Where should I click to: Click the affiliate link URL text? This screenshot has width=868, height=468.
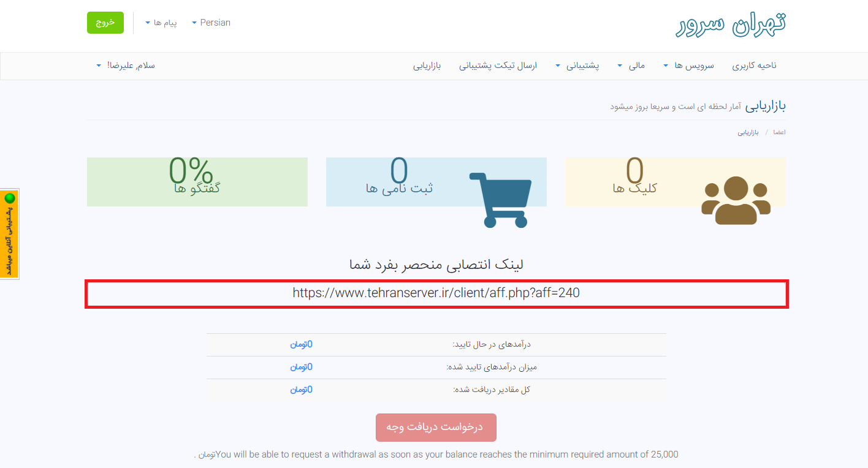[436, 293]
